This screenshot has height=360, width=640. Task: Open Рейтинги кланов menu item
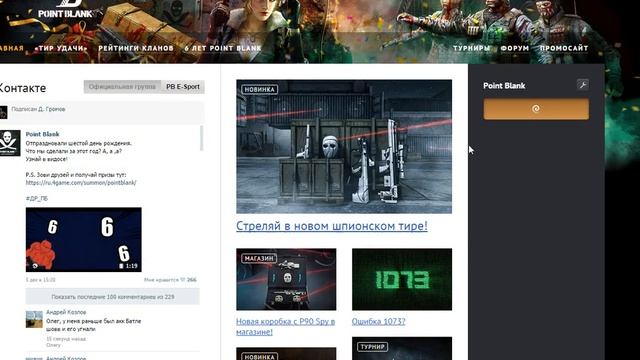[x=136, y=48]
